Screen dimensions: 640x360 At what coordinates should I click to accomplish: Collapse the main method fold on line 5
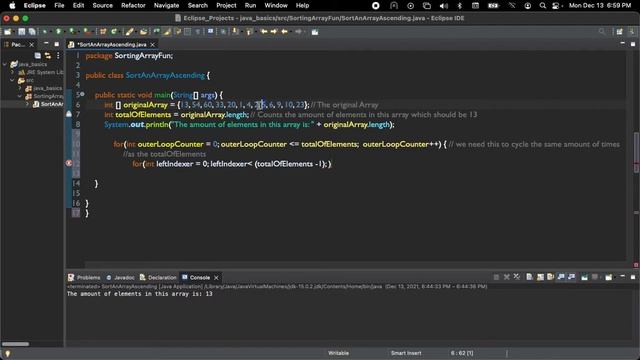[82, 94]
